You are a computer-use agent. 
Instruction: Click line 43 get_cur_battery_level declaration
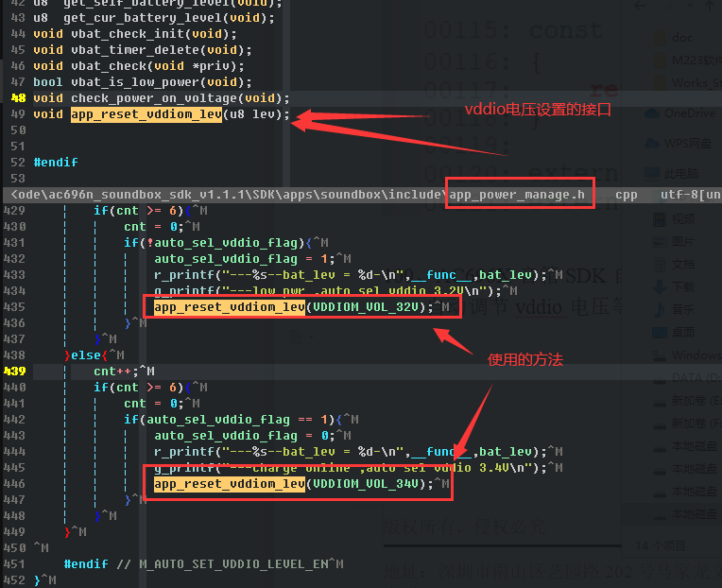click(154, 18)
